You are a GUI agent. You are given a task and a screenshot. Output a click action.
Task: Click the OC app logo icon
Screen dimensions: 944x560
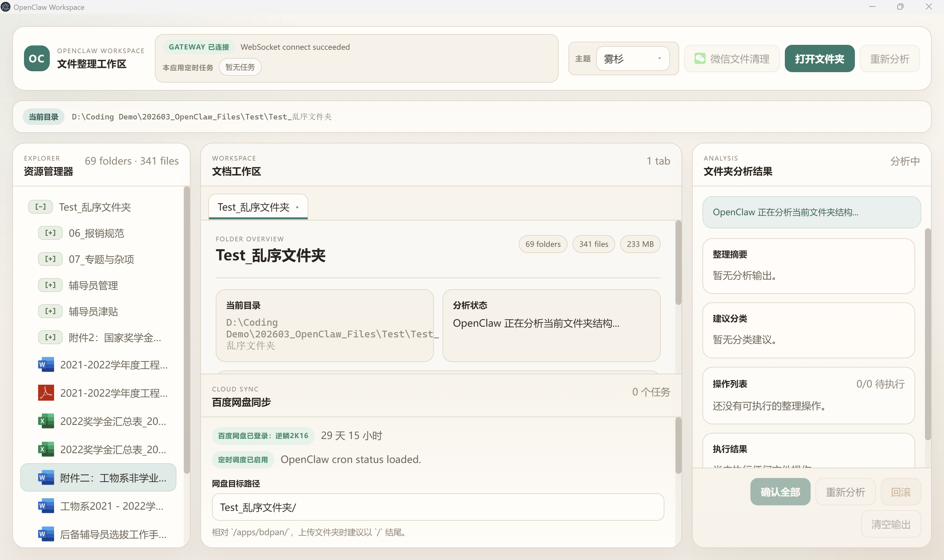(37, 59)
